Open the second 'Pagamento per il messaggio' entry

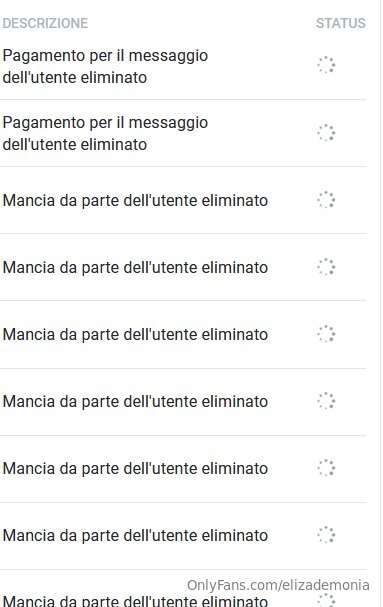click(x=105, y=134)
